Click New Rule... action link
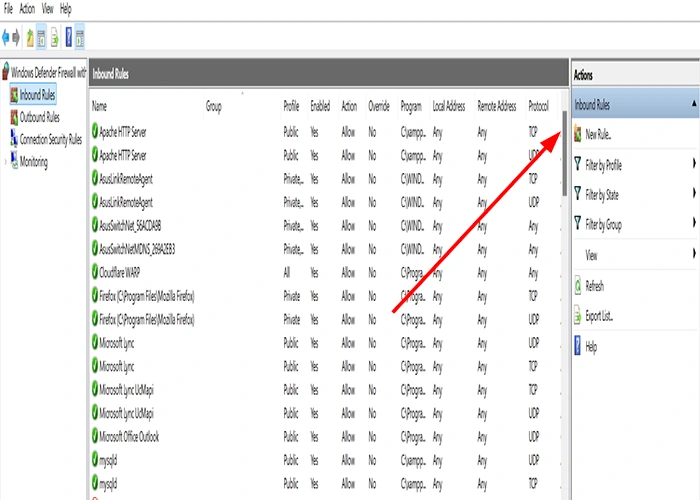The image size is (700, 500). pos(598,134)
